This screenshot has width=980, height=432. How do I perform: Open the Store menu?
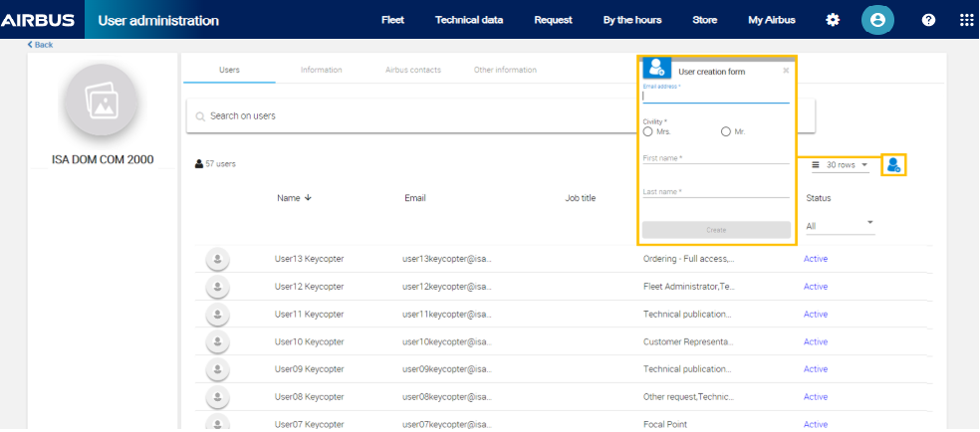pyautogui.click(x=704, y=20)
